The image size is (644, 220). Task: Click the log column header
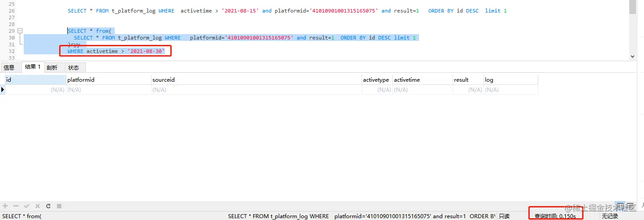click(x=510, y=80)
